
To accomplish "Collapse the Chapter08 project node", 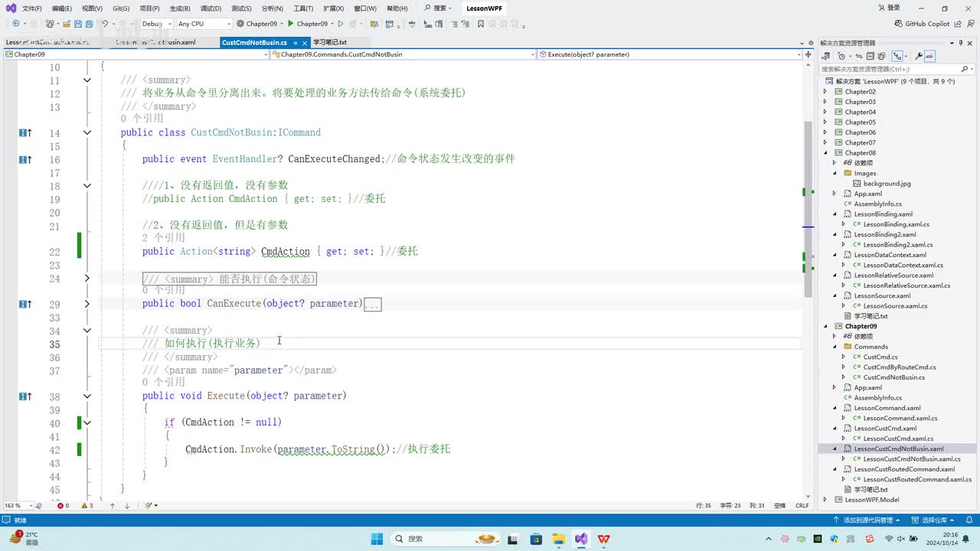I will click(825, 153).
